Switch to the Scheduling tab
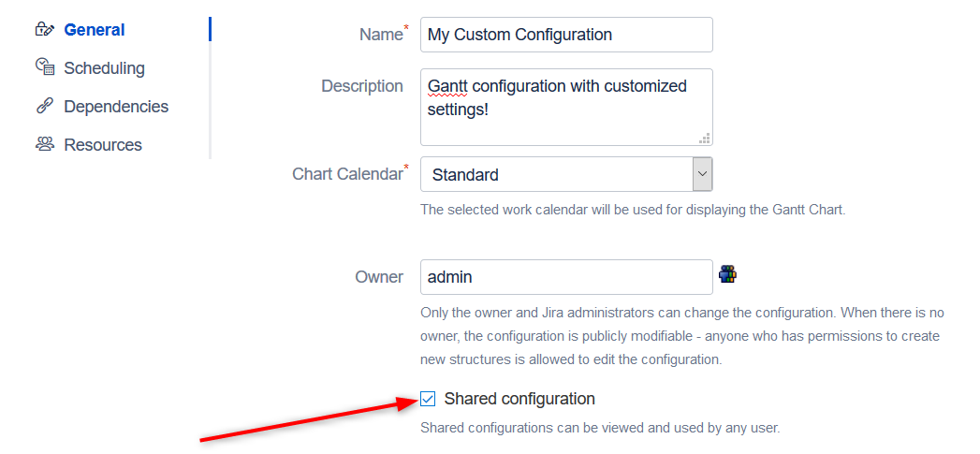Viewport: 980px width, 454px height. pyautogui.click(x=104, y=68)
